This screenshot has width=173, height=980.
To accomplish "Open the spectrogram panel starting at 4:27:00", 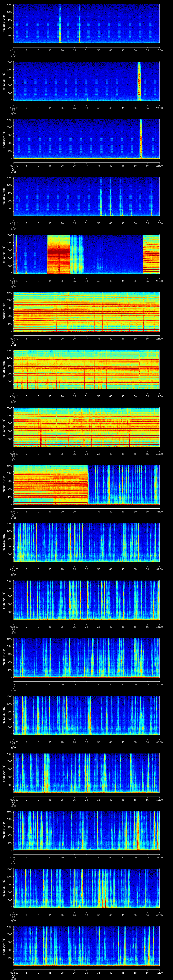I will (x=87, y=312).
